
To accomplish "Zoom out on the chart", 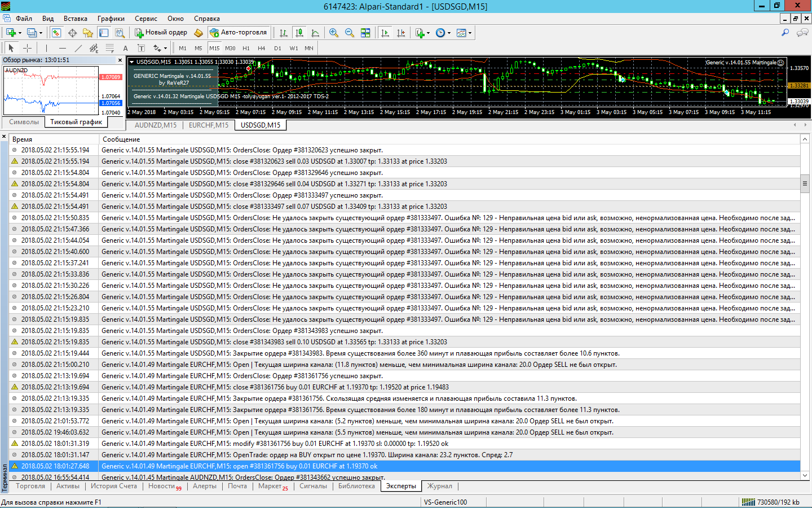I will [x=350, y=33].
